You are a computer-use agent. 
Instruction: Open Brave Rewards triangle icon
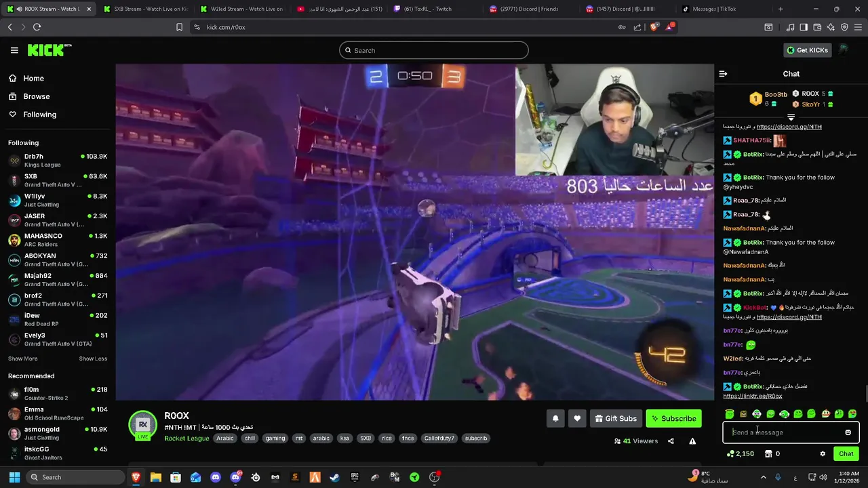[670, 27]
